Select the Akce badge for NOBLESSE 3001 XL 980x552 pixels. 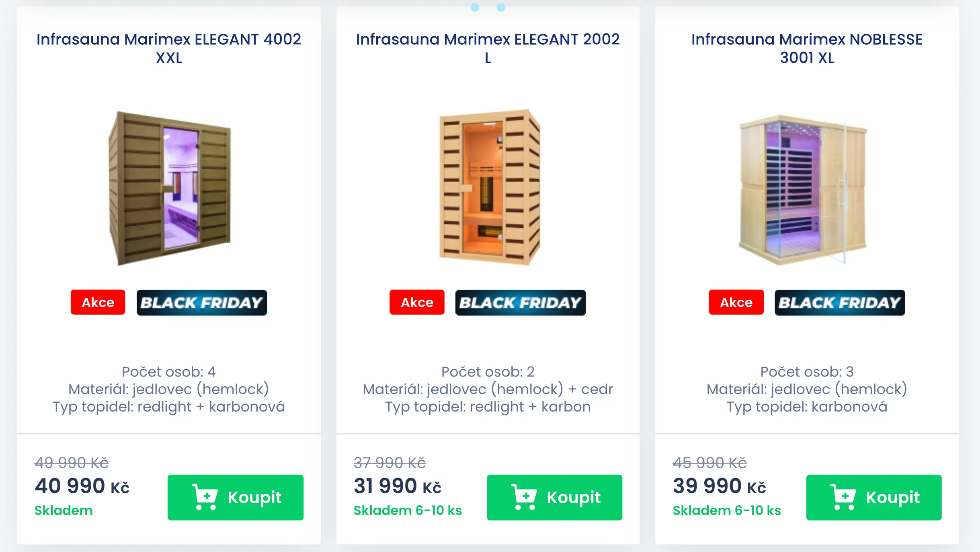click(735, 303)
